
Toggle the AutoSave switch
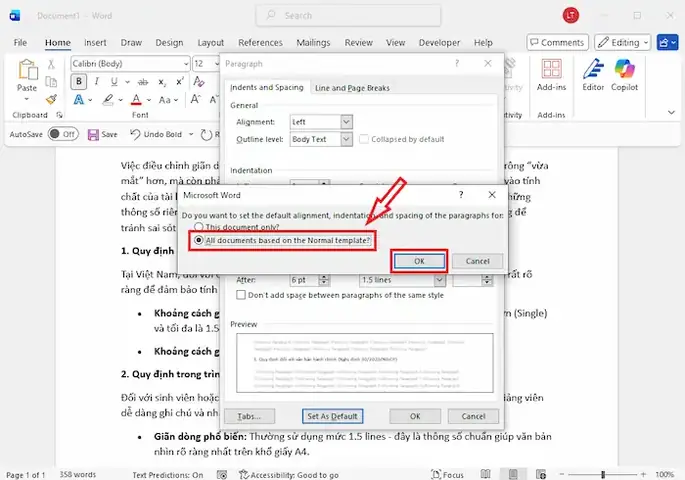[x=63, y=134]
